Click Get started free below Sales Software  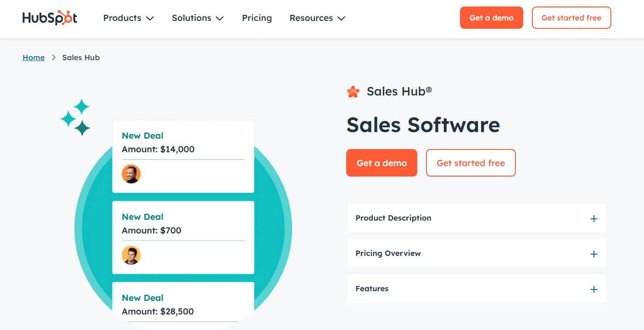(x=470, y=163)
